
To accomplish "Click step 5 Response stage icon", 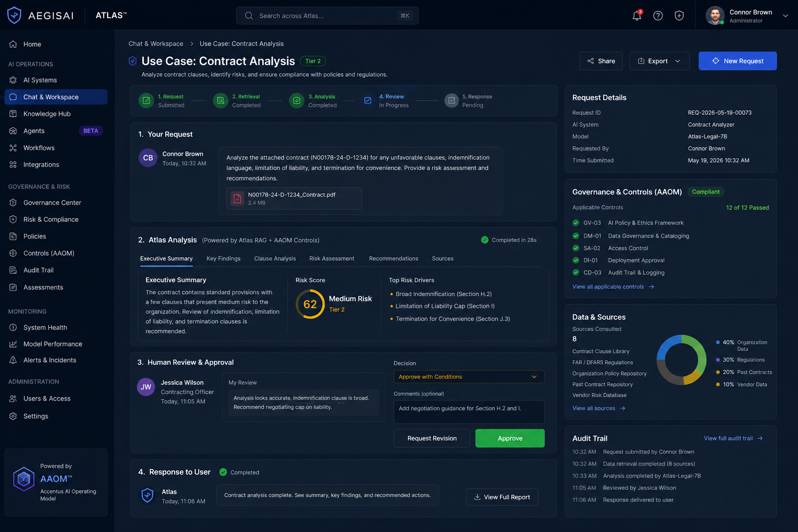I will [451, 101].
